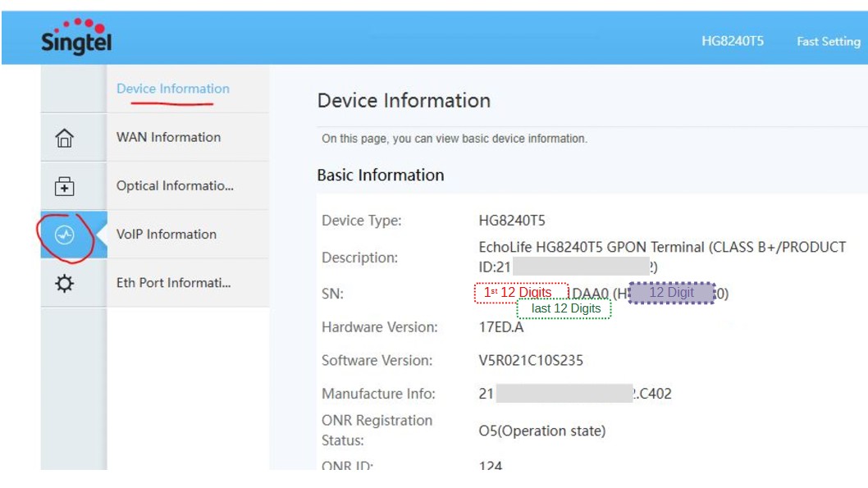Go to VoIP Information
The width and height of the screenshot is (868, 488).
(x=166, y=234)
